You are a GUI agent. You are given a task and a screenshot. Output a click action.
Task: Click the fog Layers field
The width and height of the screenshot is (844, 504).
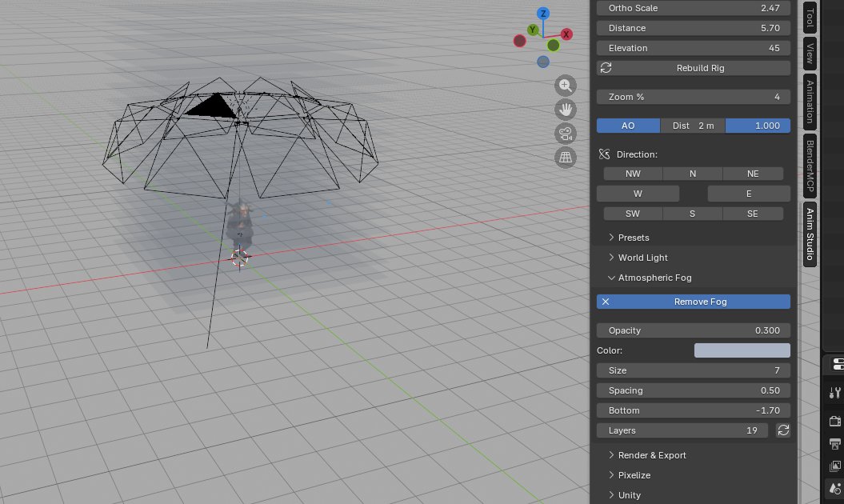click(682, 430)
